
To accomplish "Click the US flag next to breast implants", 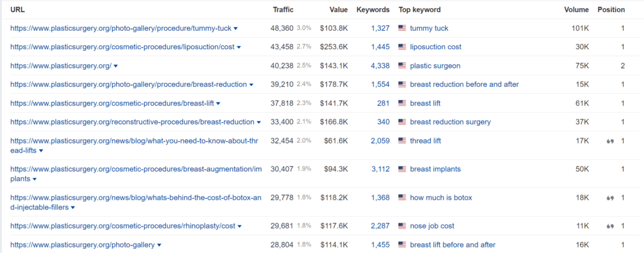I will pyautogui.click(x=402, y=169).
